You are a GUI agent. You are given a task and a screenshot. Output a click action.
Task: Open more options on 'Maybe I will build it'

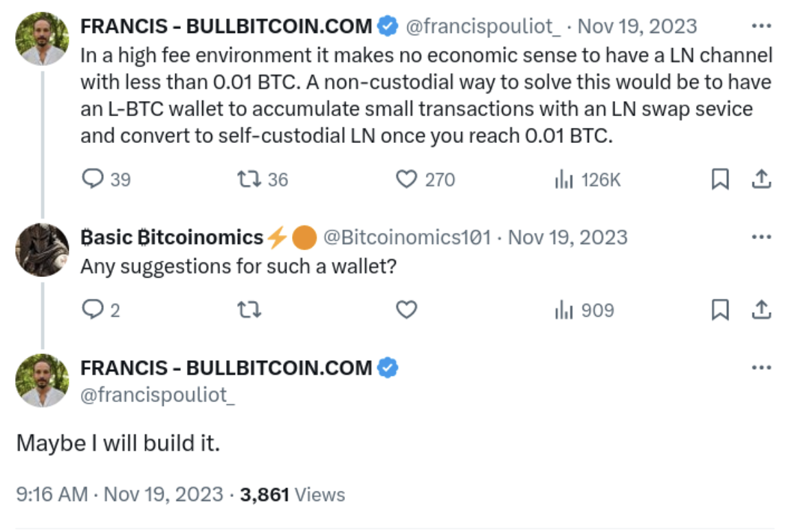point(761,368)
